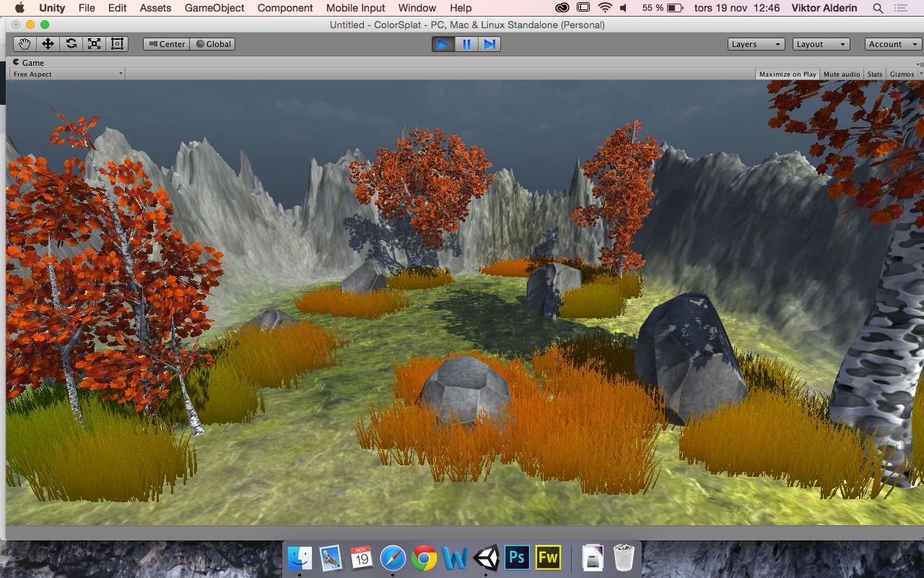Image resolution: width=924 pixels, height=578 pixels.
Task: Select the Rect transform tool
Action: (117, 44)
